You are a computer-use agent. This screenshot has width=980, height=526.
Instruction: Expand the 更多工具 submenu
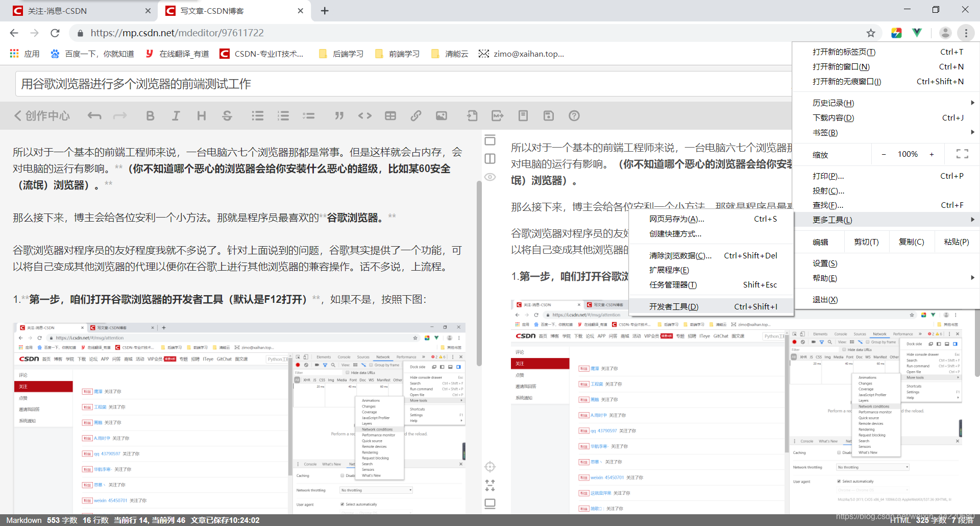tap(886, 220)
